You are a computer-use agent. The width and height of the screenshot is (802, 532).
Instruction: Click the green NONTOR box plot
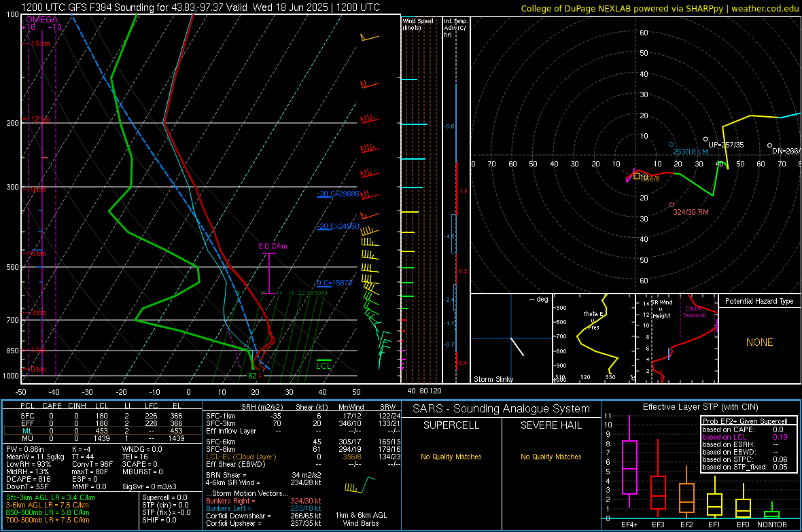pyautogui.click(x=771, y=510)
